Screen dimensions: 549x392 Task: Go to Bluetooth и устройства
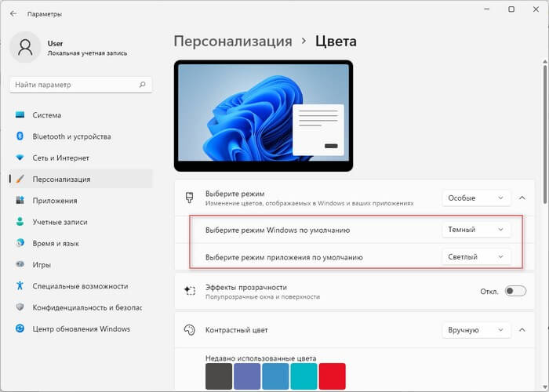[x=82, y=136]
